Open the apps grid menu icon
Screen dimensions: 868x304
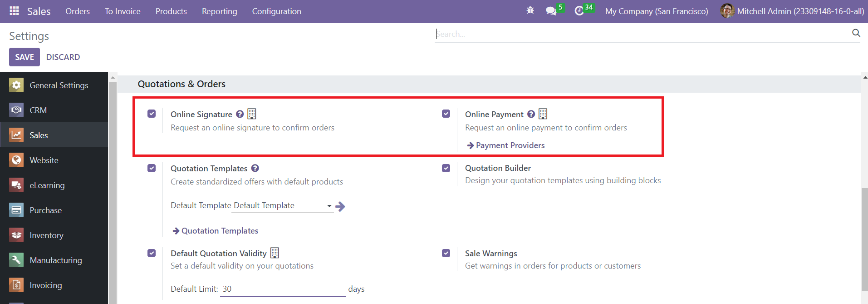(x=14, y=11)
